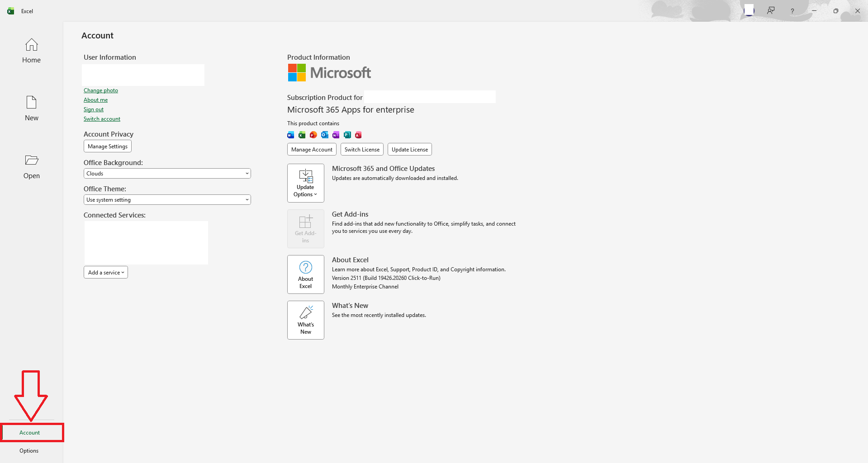The image size is (868, 463).
Task: Click the Excel logo in title bar
Action: pyautogui.click(x=11, y=11)
